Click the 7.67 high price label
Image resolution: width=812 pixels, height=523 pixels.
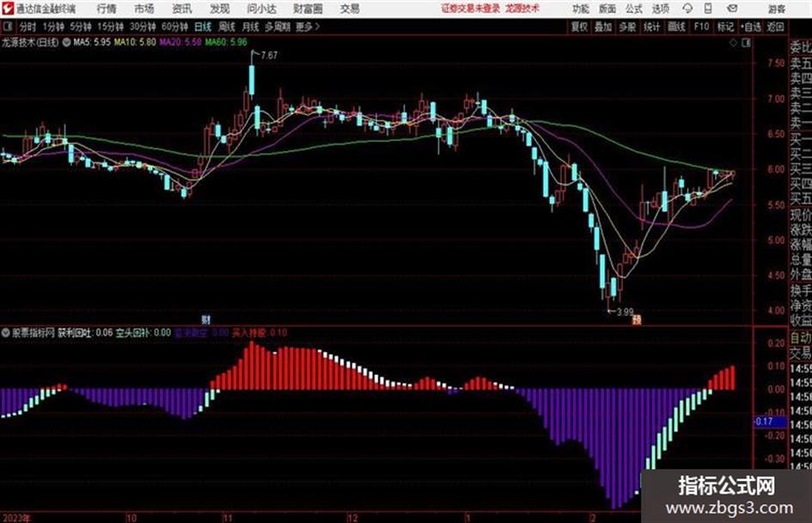(269, 55)
